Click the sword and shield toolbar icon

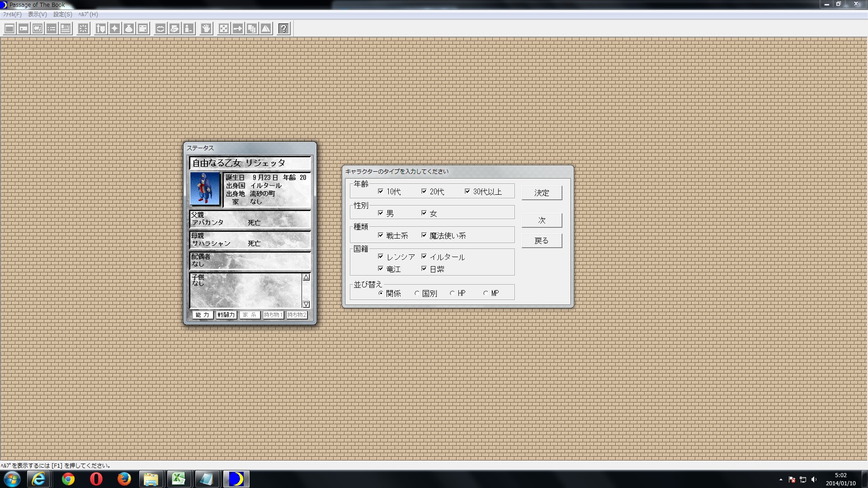100,29
